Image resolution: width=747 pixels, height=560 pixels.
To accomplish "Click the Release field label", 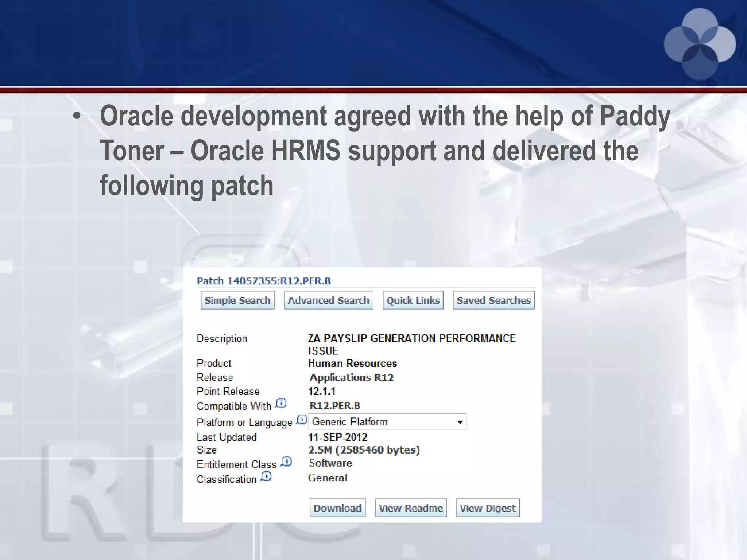I will (214, 377).
